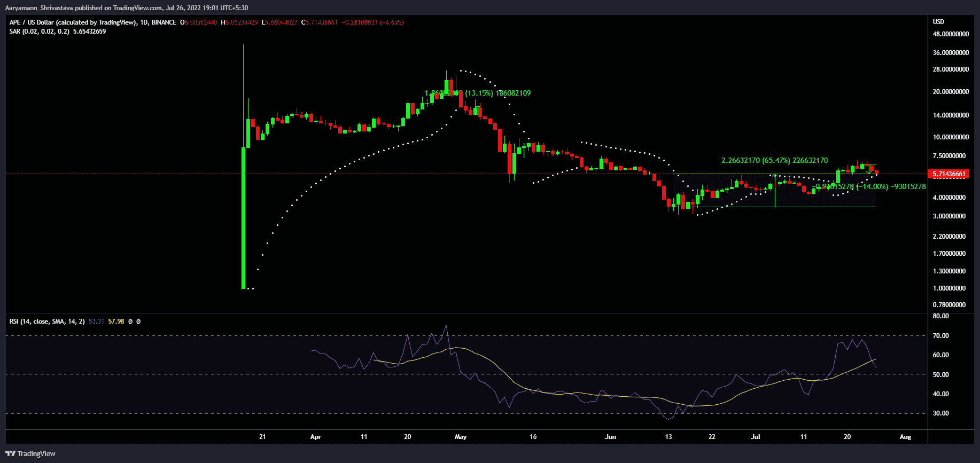The height and width of the screenshot is (463, 980).
Task: Click the yellow 57.98 RSI moving average value
Action: pyautogui.click(x=116, y=321)
